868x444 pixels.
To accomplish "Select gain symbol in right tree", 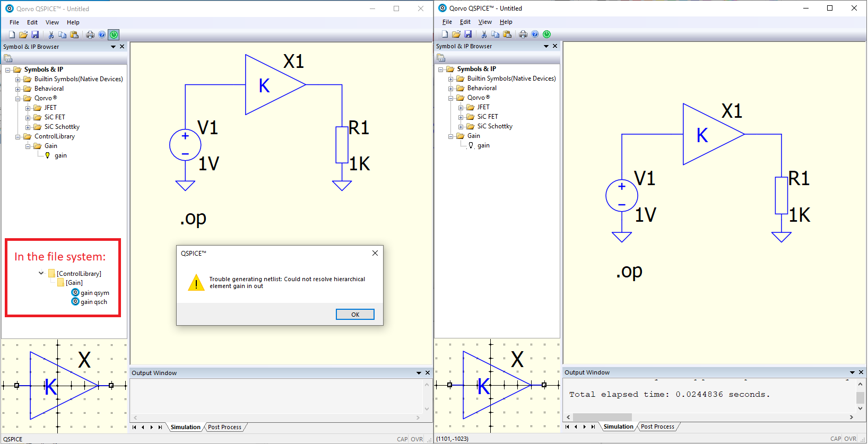I will click(x=483, y=145).
